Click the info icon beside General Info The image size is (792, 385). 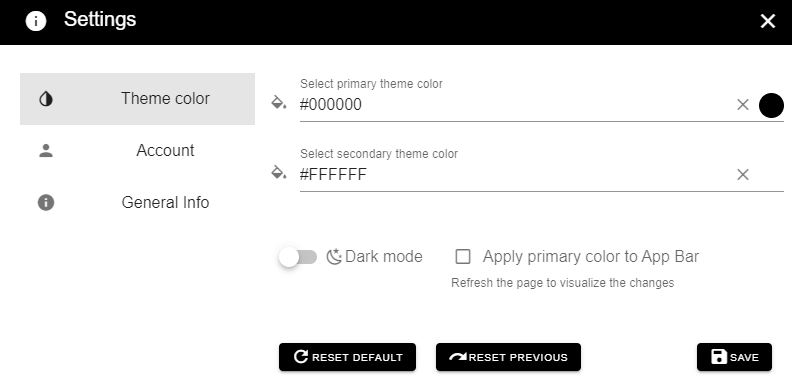point(46,203)
